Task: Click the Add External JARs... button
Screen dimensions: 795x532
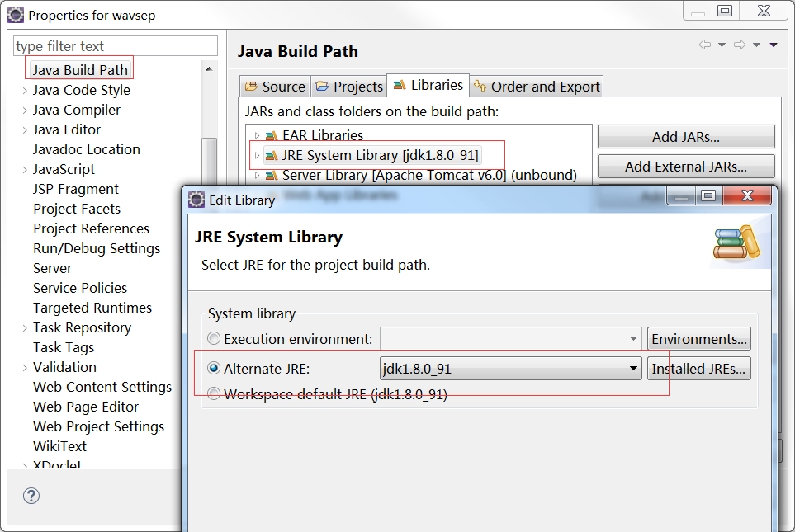Action: [686, 167]
